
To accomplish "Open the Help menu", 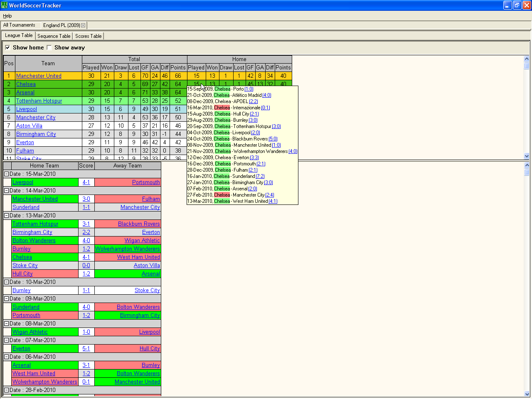I will (7, 16).
